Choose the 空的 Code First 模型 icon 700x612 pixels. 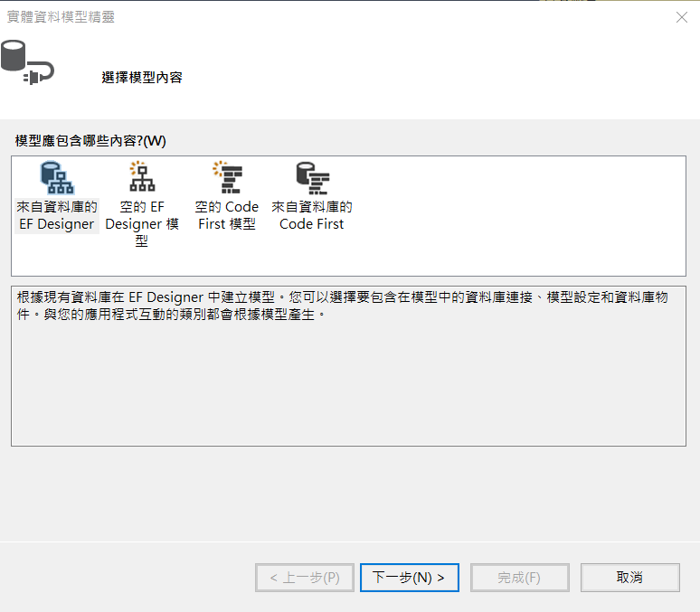(x=227, y=178)
